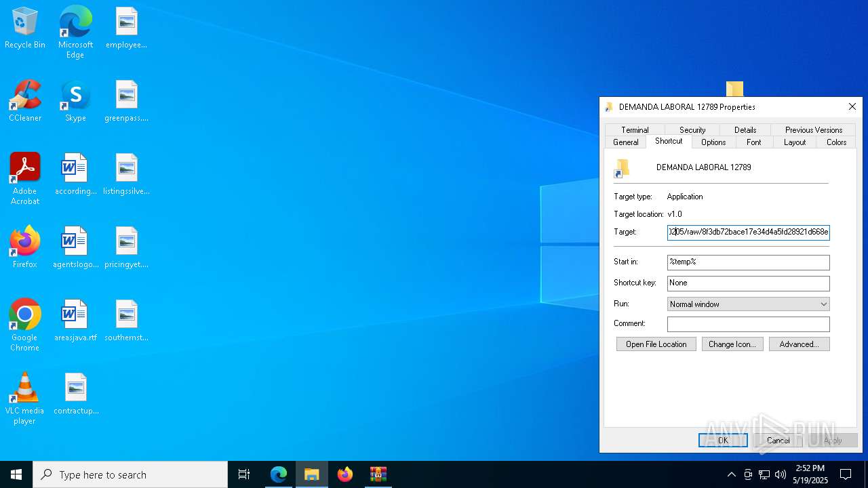Click into the Target field
Viewport: 868px width, 488px height.
coord(748,232)
